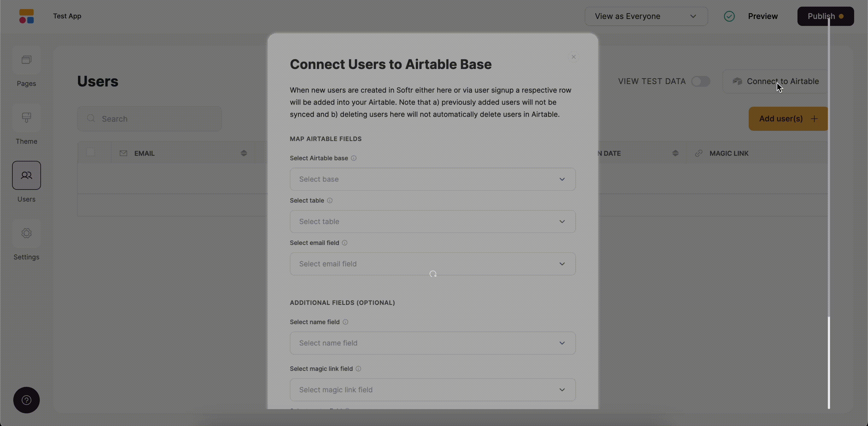Open the Settings gear icon
Screen dimensions: 868x426
(x=26, y=233)
